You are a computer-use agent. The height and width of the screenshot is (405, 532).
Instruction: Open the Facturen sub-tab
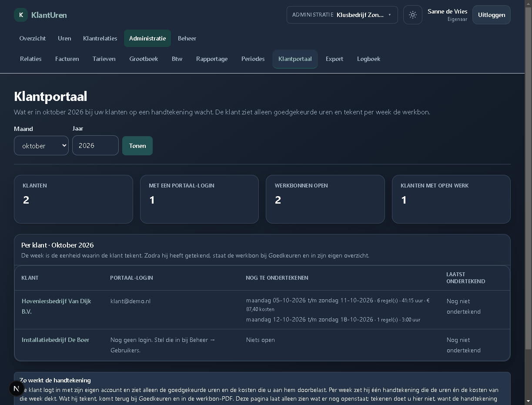point(67,59)
